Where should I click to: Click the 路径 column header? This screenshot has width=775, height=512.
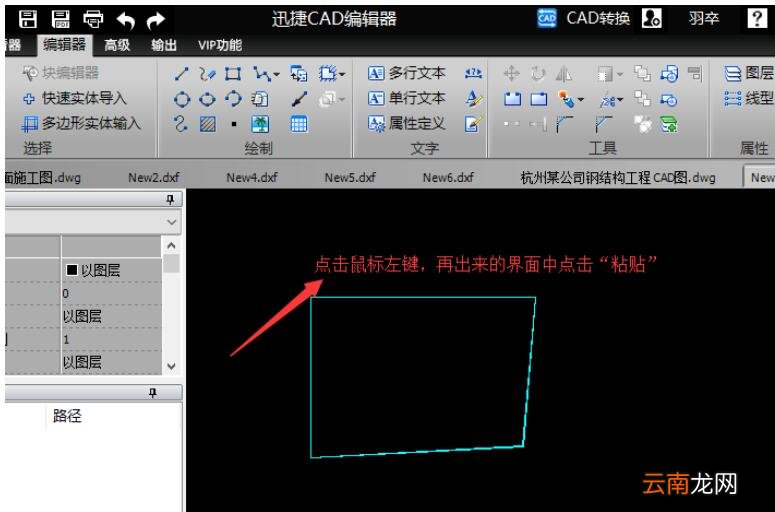[x=67, y=416]
